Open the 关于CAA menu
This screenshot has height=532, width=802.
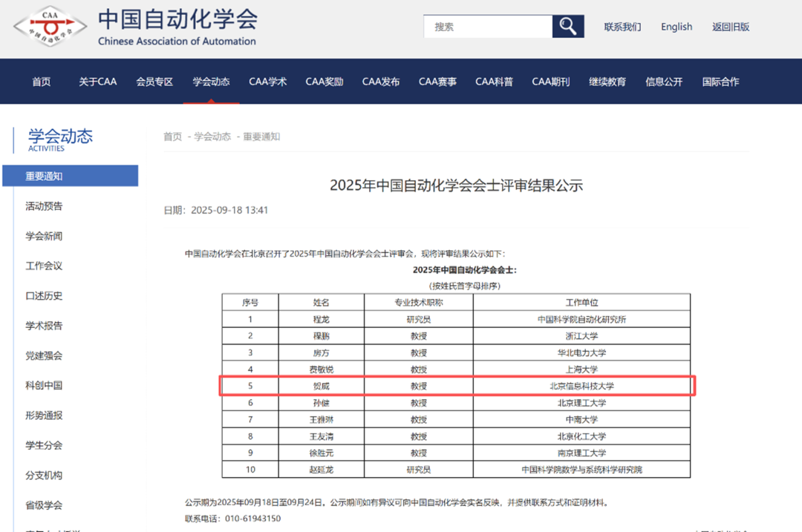pyautogui.click(x=98, y=82)
